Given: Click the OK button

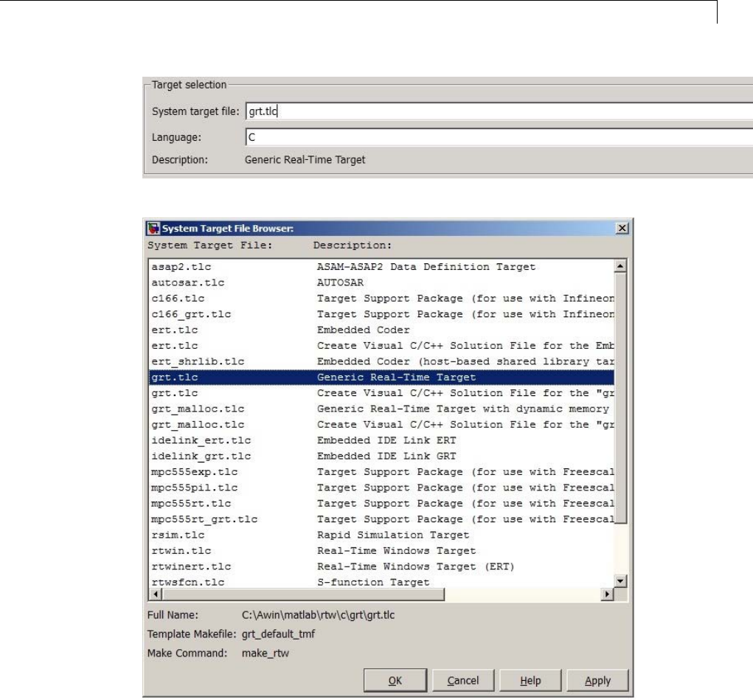Looking at the screenshot, I should [x=395, y=681].
